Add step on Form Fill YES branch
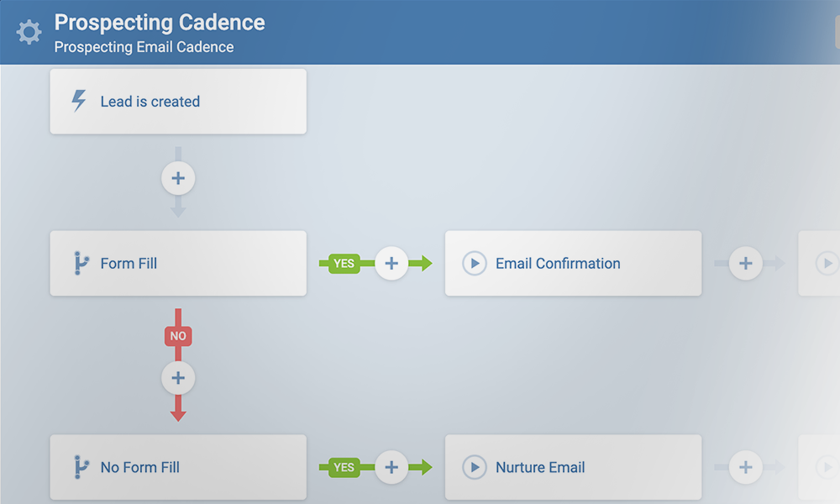 (391, 263)
